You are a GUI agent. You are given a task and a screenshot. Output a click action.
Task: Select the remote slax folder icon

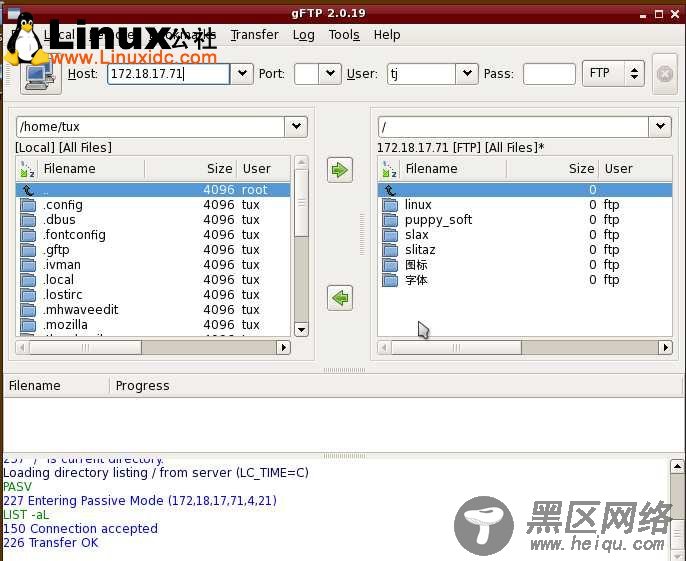point(390,235)
